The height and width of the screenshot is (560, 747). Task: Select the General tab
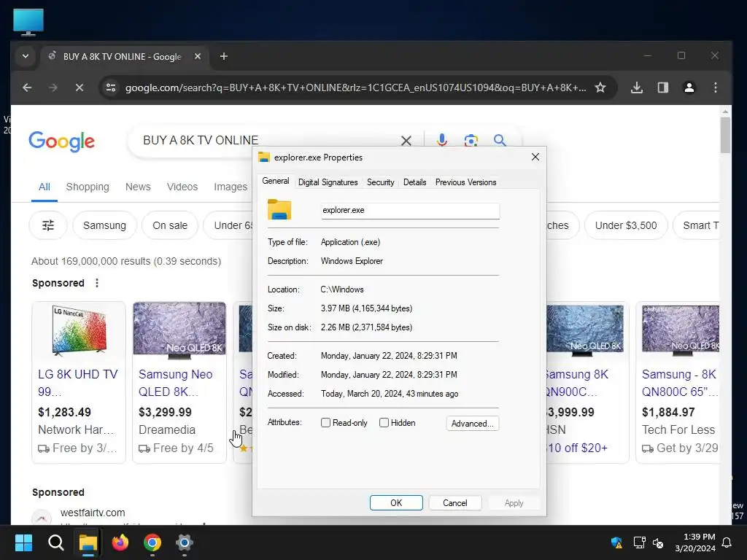(x=275, y=182)
